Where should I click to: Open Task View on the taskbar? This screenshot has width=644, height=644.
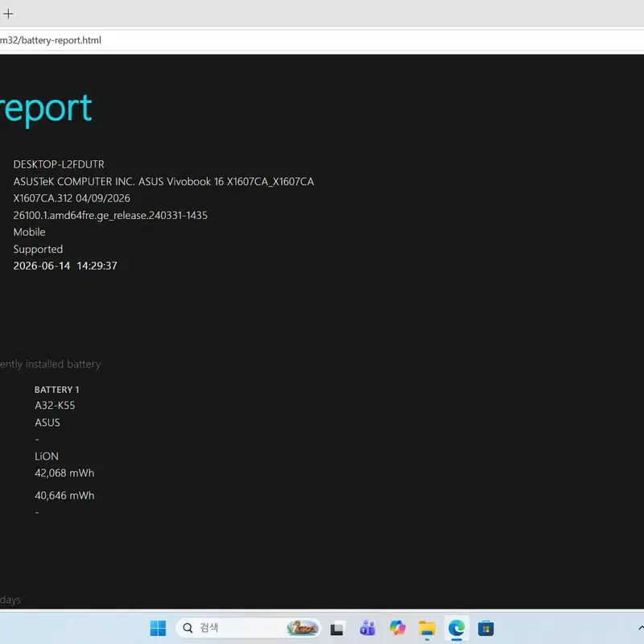(x=336, y=628)
